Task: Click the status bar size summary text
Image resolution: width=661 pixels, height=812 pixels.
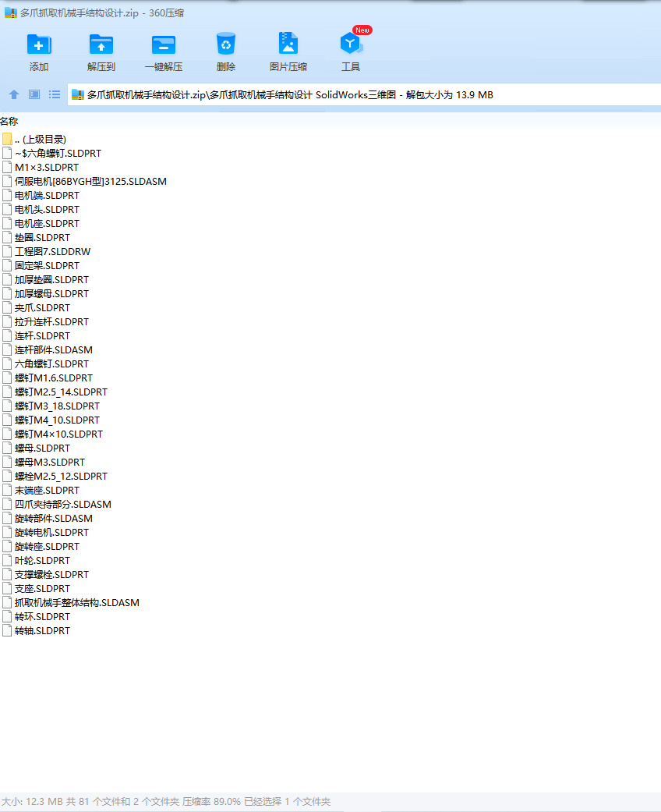Action: [165, 801]
